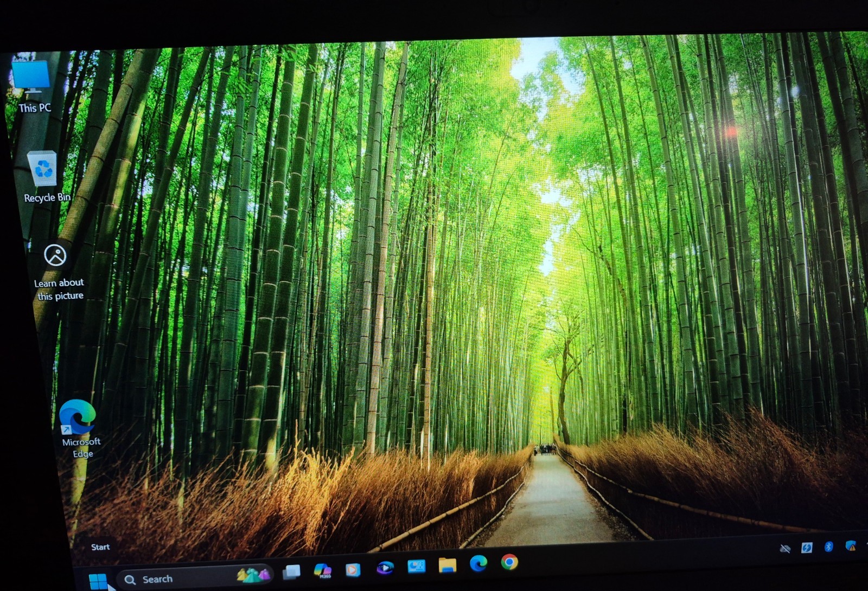Launch Microsoft Edge from the taskbar

(x=478, y=563)
